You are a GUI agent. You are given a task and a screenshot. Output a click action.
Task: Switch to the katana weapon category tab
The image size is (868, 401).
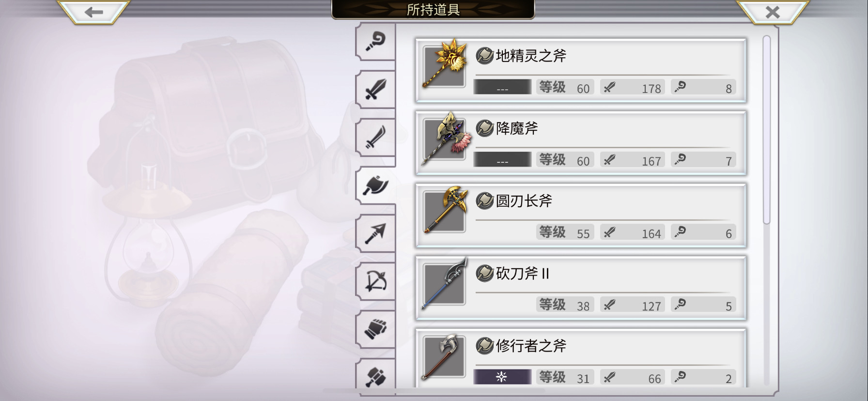[376, 138]
